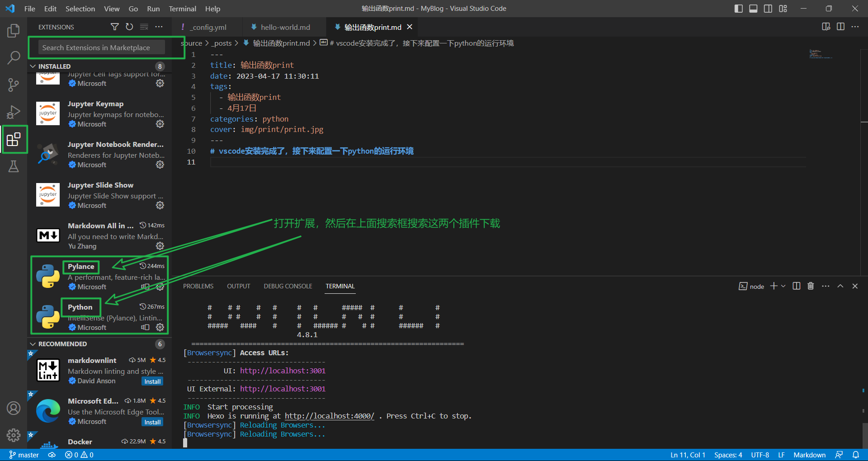
Task: Open the localhost:4000 link in terminal
Action: [329, 416]
